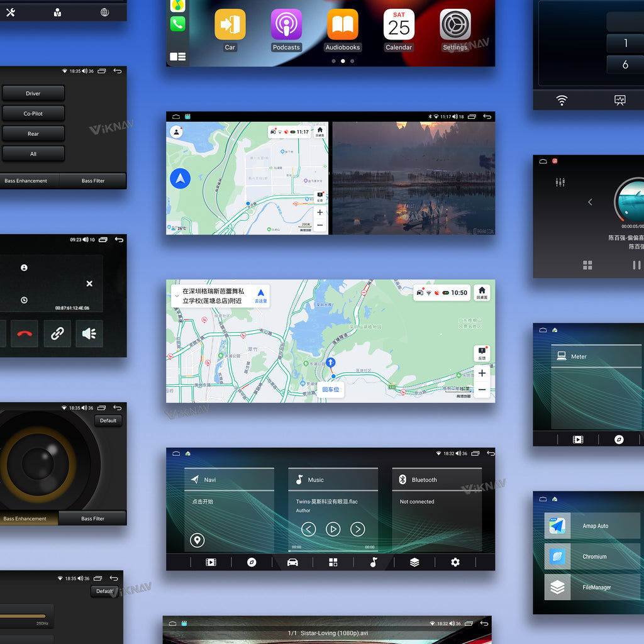Go to previous track chevron in music player
This screenshot has width=644, height=644.
pyautogui.click(x=308, y=529)
